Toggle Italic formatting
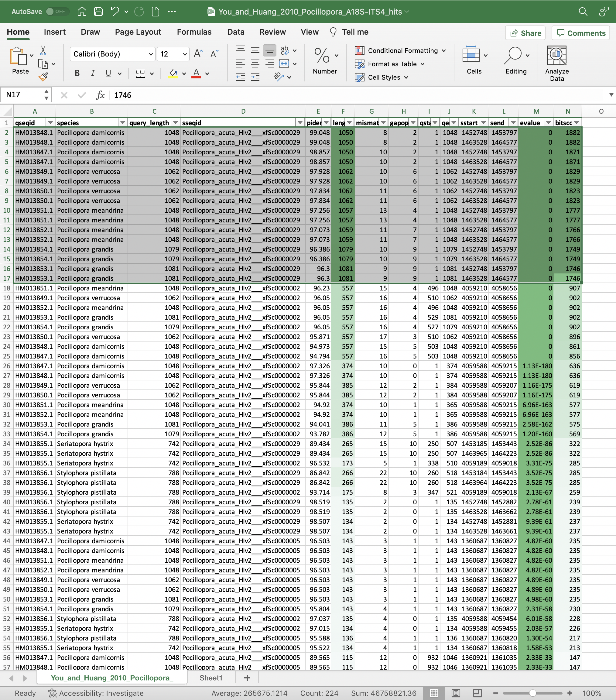The height and width of the screenshot is (700, 616). pos(92,73)
